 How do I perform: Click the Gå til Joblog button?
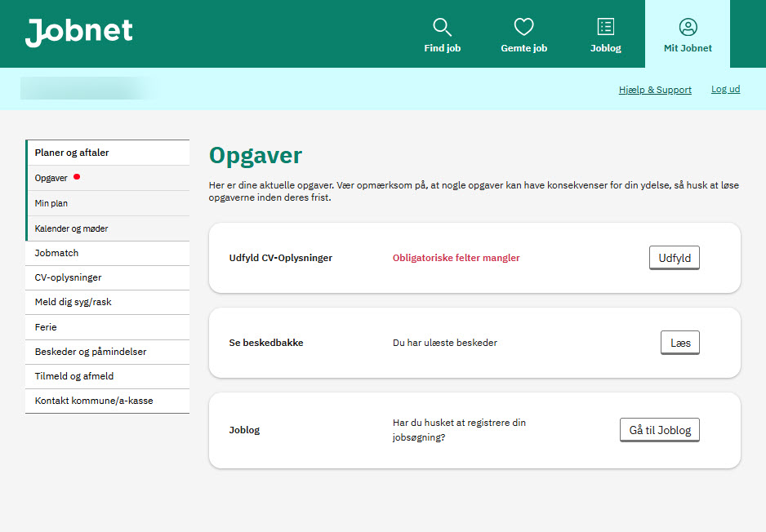(660, 430)
